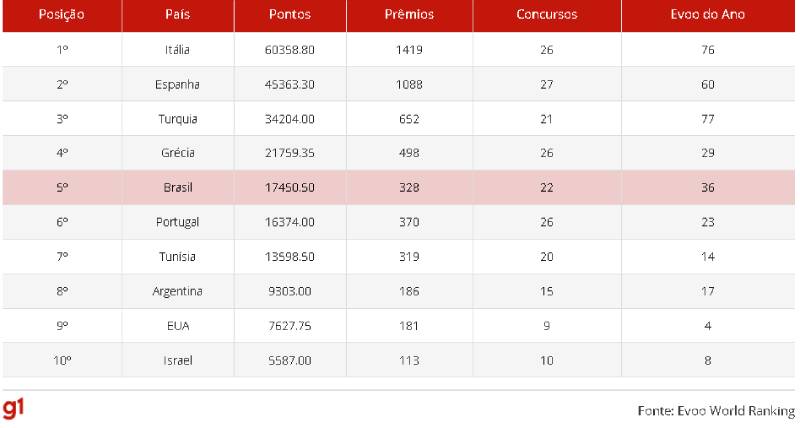Click the Itália country cell
800x428 pixels.
coord(178,50)
